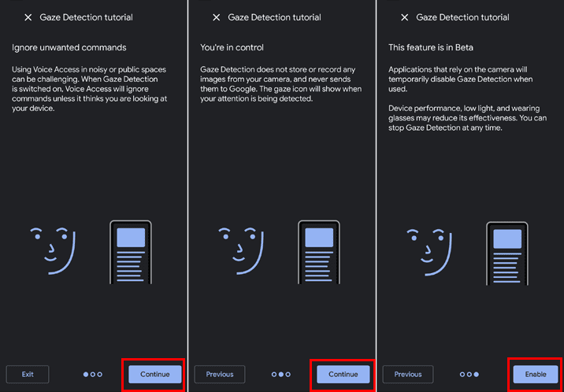Viewport: 564px width, 392px height.
Task: Tap the face illustration on "You're in control" screen
Action: tap(241, 251)
